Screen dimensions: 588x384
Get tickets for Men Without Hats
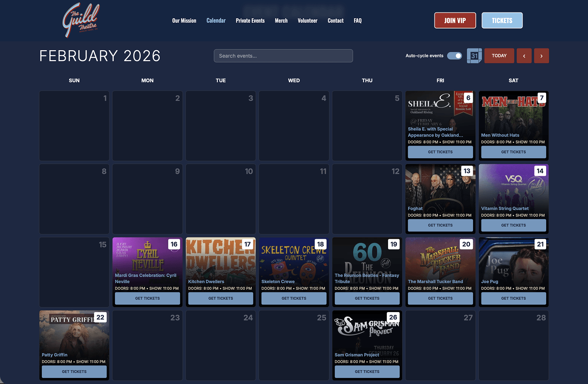513,152
